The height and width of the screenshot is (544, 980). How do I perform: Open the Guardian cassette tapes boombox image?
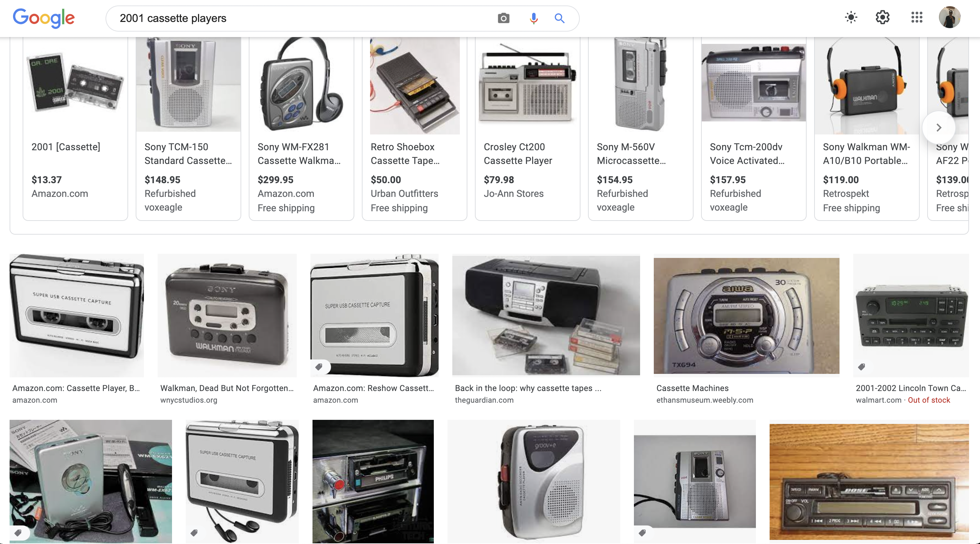(546, 316)
